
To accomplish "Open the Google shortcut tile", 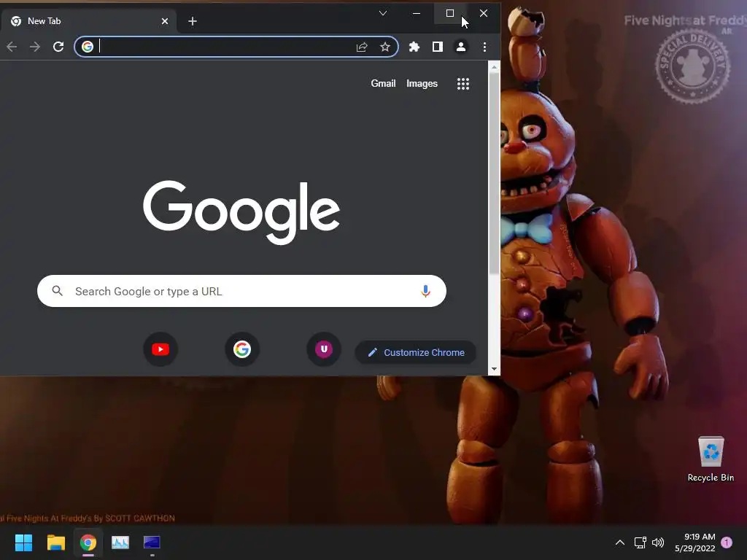I will click(242, 349).
